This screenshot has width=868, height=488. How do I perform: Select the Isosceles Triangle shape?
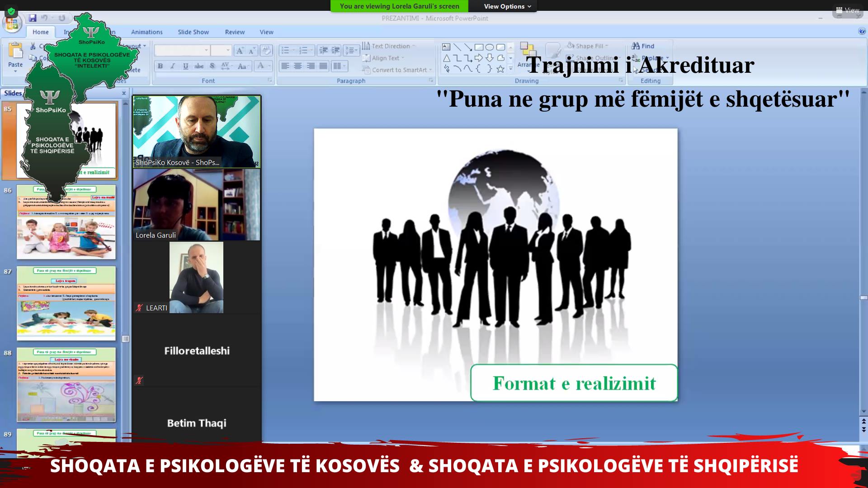click(x=446, y=58)
